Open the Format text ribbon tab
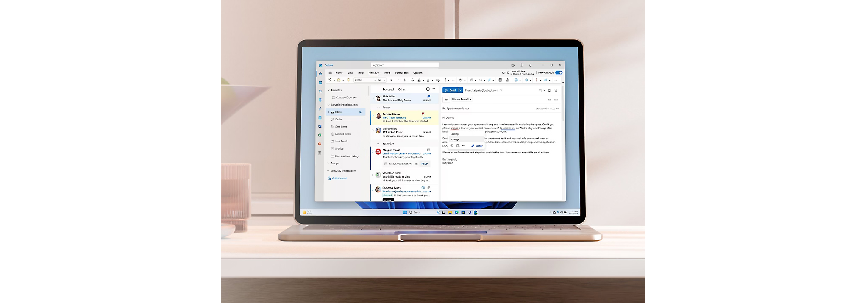The width and height of the screenshot is (868, 303). click(402, 73)
